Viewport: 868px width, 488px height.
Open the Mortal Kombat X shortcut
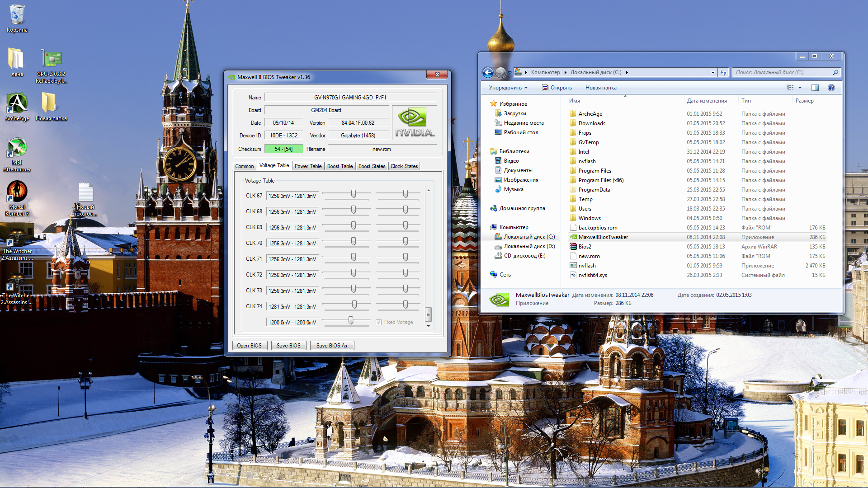[17, 193]
